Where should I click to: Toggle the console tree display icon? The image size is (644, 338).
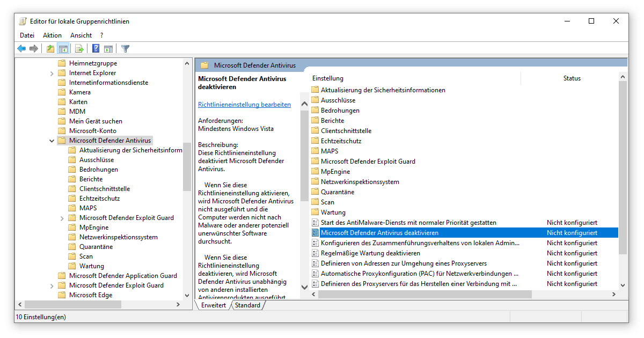coord(63,48)
